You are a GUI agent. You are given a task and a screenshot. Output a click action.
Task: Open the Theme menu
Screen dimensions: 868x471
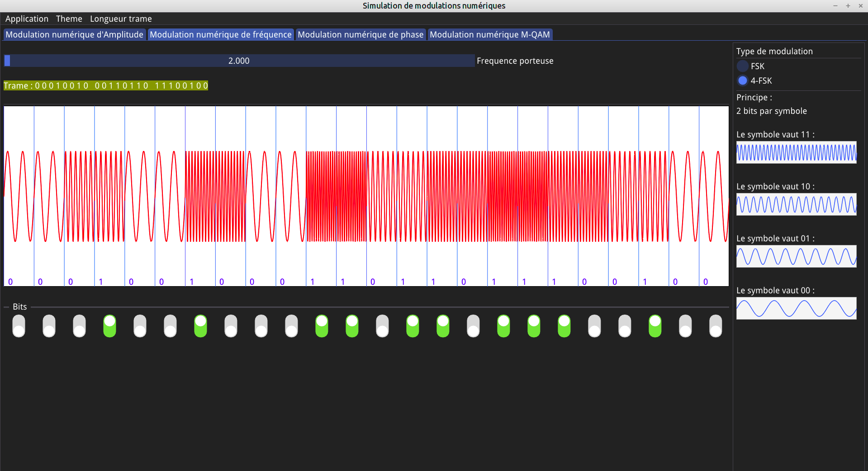click(69, 19)
